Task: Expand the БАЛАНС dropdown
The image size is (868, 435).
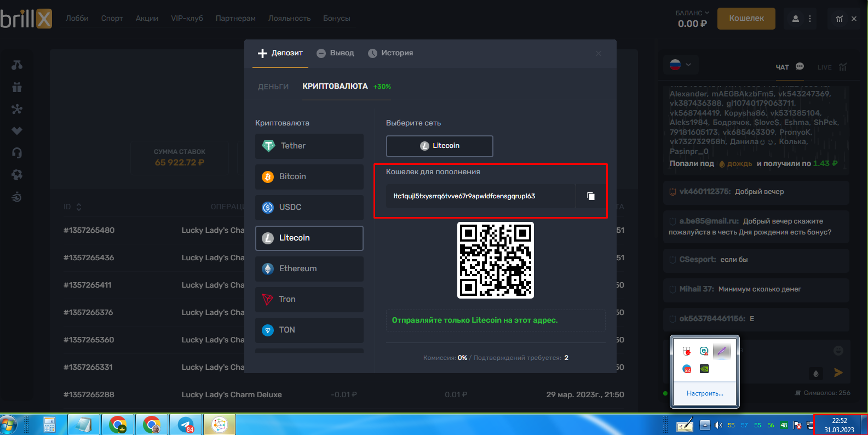Action: point(692,13)
